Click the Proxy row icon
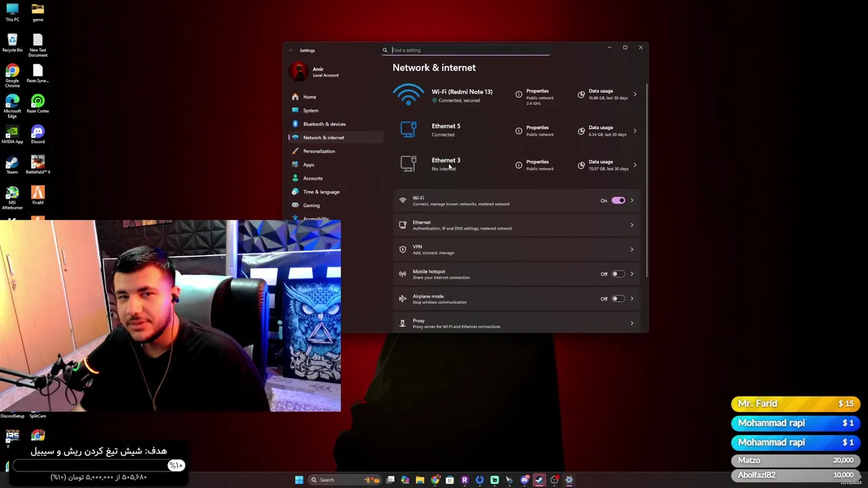Viewport: 868px width, 488px height. pos(403,323)
